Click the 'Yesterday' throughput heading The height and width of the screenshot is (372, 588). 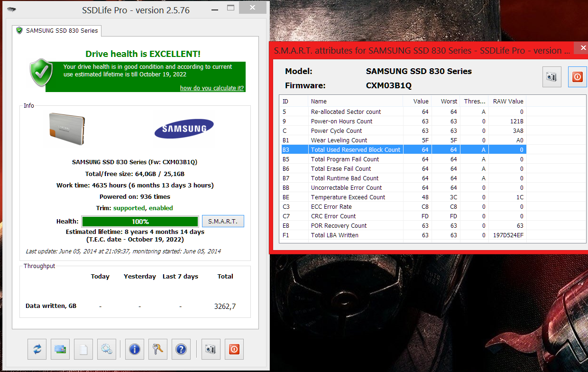click(x=140, y=276)
